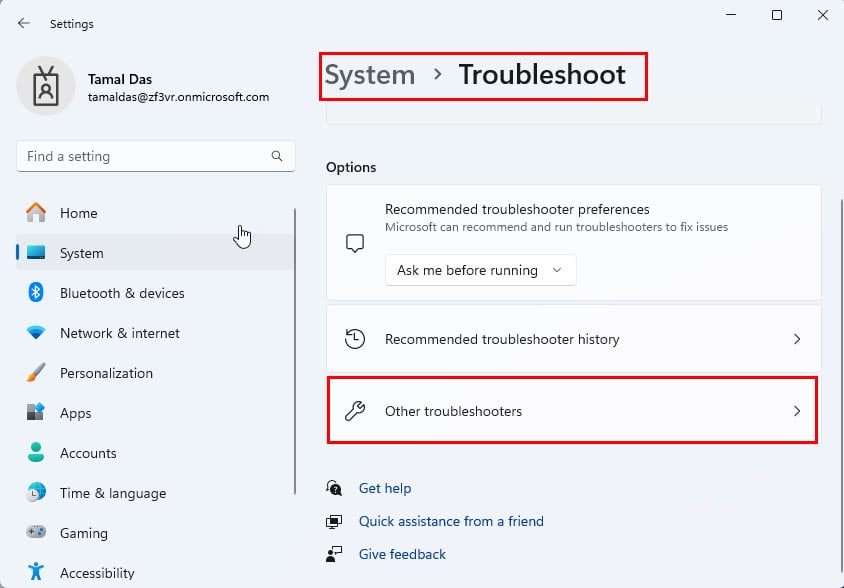The height and width of the screenshot is (588, 844).
Task: Click the Time & language globe icon
Action: pyautogui.click(x=36, y=493)
